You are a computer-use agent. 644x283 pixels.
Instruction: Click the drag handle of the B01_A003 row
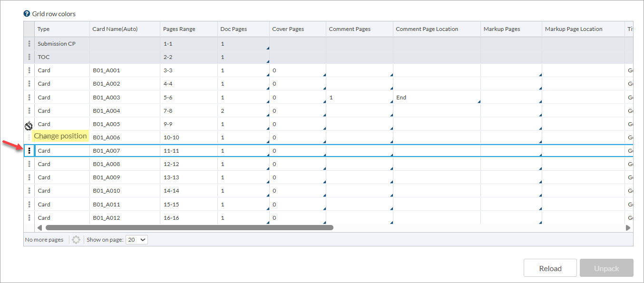pyautogui.click(x=29, y=98)
